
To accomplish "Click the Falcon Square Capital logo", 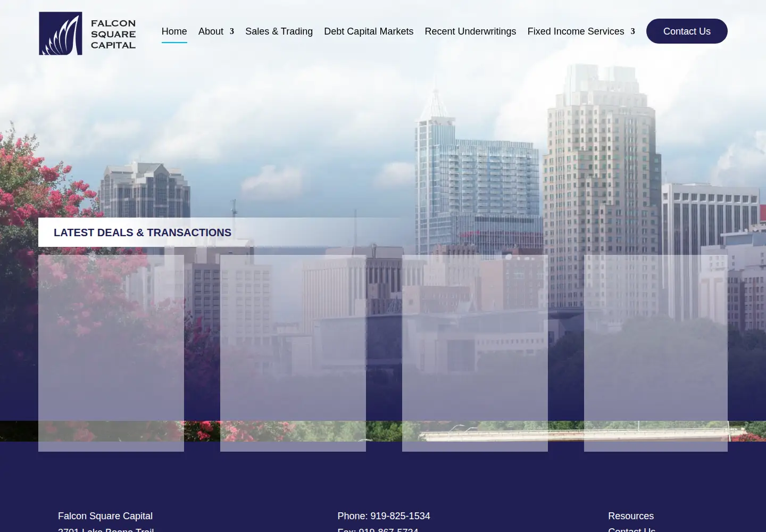I will (87, 34).
